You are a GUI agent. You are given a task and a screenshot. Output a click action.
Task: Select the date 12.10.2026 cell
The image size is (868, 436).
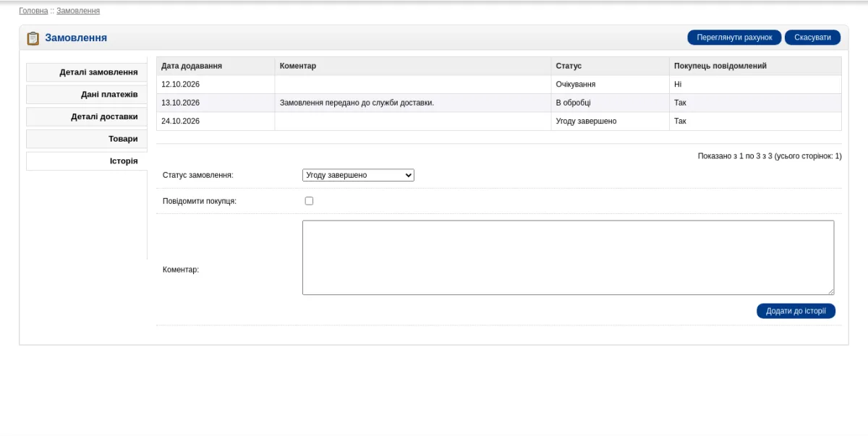click(216, 85)
